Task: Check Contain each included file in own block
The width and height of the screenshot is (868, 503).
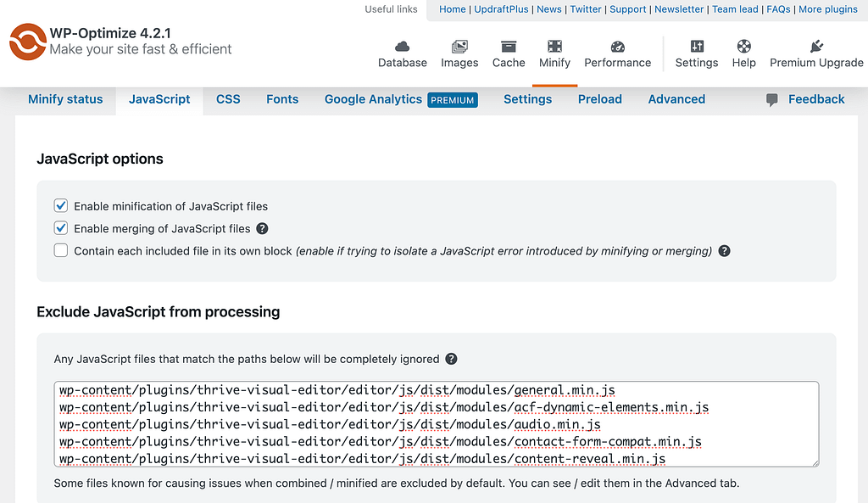Action: (x=61, y=250)
